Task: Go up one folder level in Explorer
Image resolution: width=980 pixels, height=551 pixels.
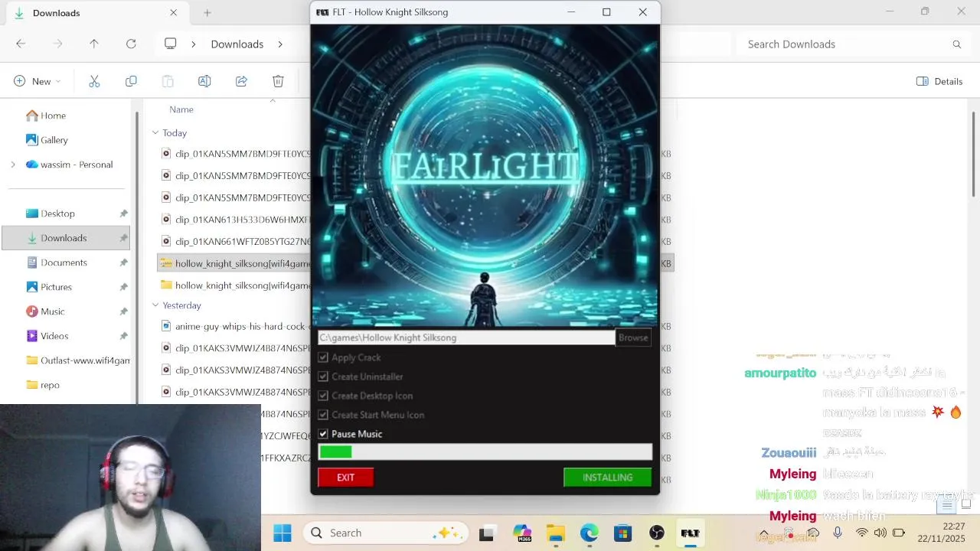Action: pos(94,44)
